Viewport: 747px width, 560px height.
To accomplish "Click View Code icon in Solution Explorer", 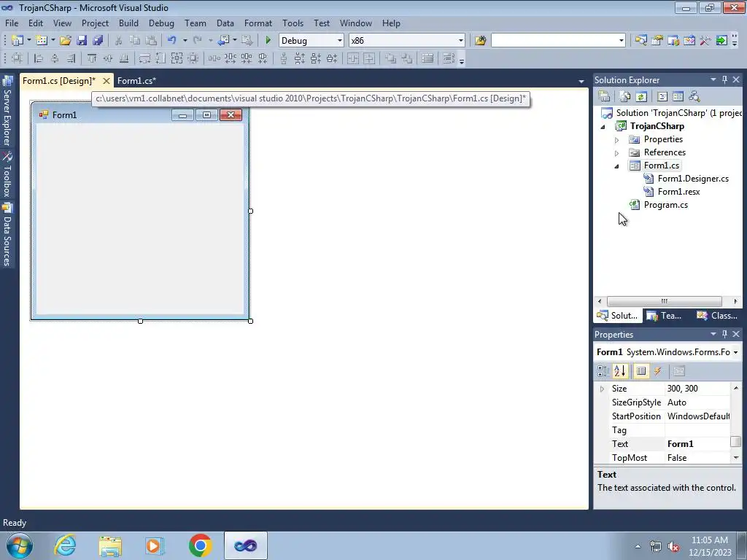I will 662,96.
